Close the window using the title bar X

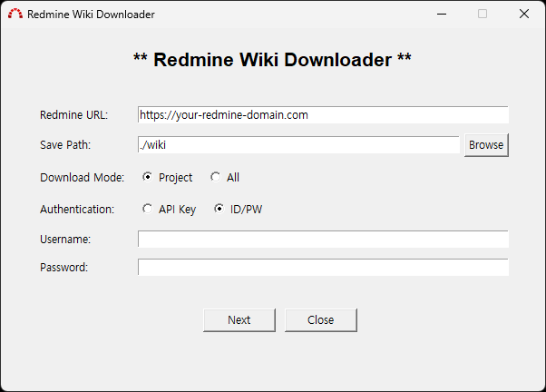tap(523, 15)
